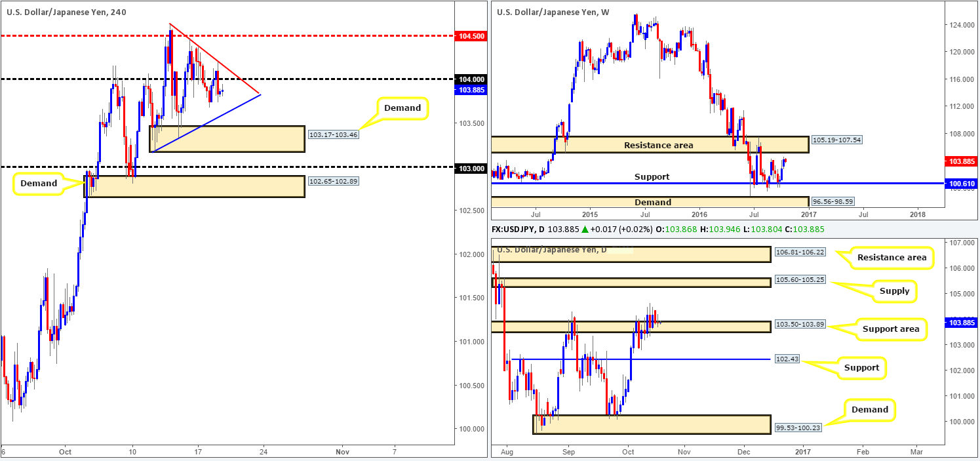Select the red descending trendline on the 240 chart

pyautogui.click(x=215, y=59)
